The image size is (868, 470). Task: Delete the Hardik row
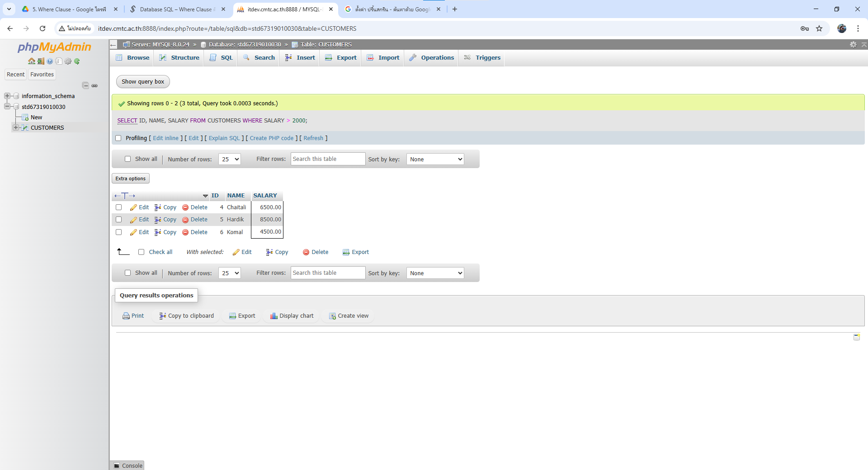(x=195, y=220)
